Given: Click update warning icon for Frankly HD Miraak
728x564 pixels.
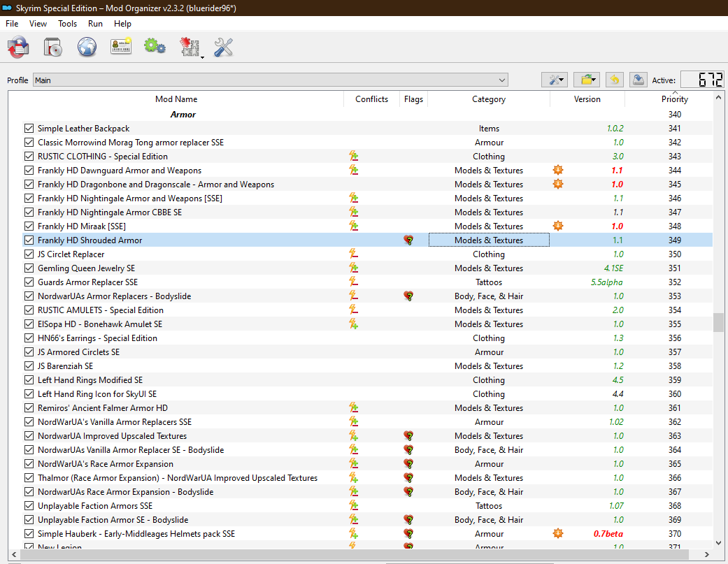Looking at the screenshot, I should tap(558, 226).
